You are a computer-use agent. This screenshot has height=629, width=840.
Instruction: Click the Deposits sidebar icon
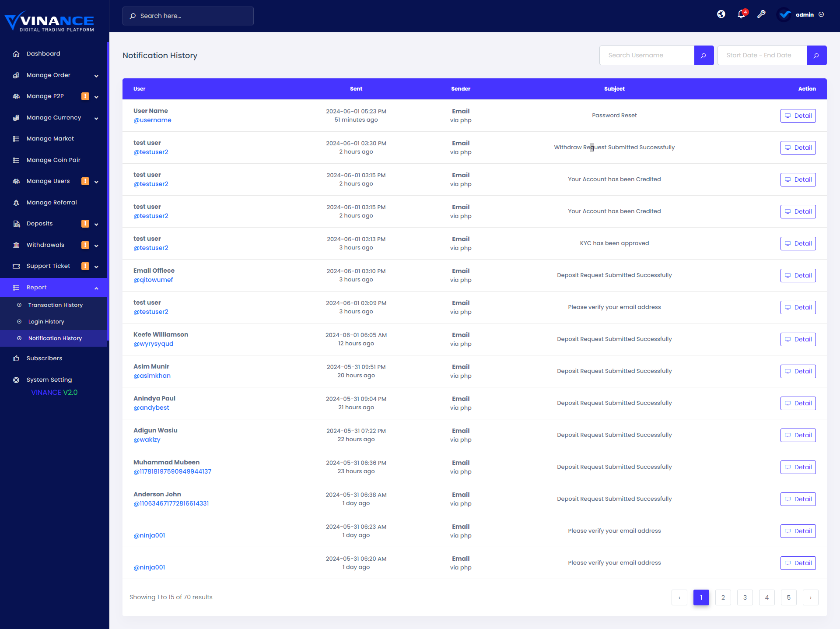click(x=16, y=224)
